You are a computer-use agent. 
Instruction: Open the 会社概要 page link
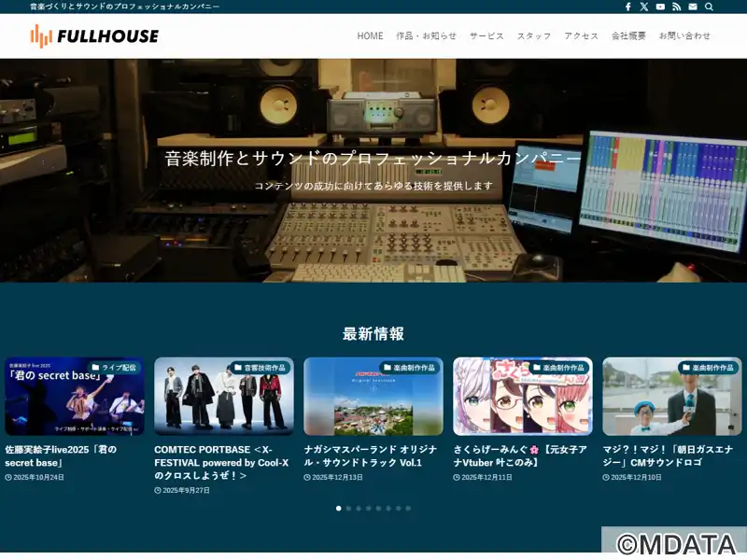click(x=628, y=36)
